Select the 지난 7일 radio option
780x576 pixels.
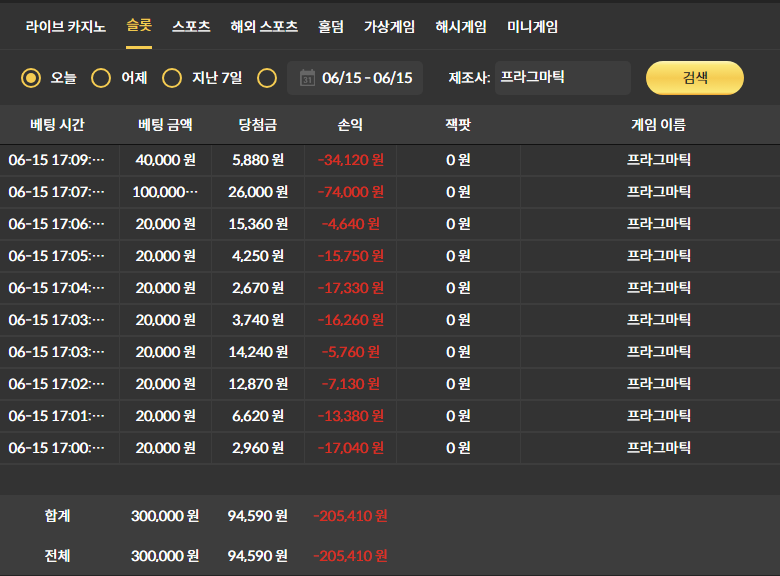[172, 78]
